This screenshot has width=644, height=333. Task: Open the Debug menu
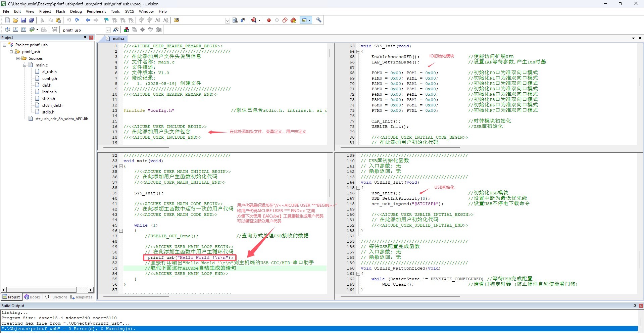pos(76,11)
